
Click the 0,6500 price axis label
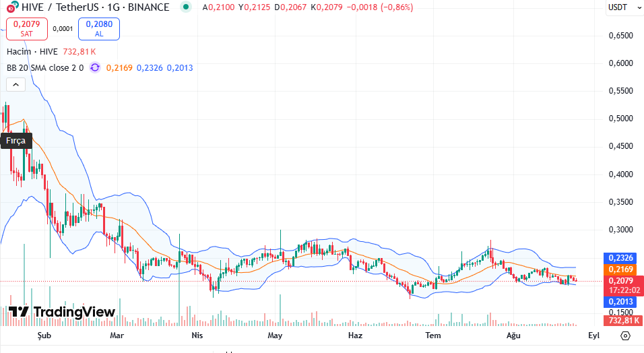621,36
